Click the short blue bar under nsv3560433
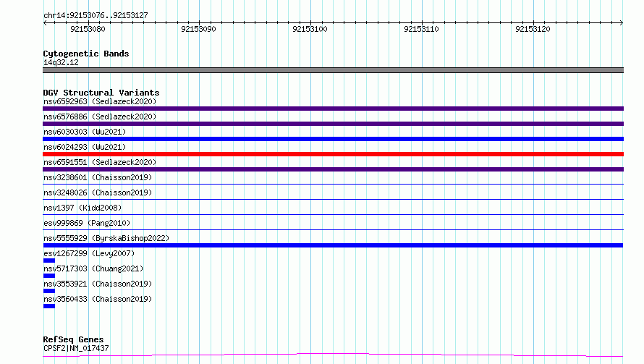 (x=49, y=306)
